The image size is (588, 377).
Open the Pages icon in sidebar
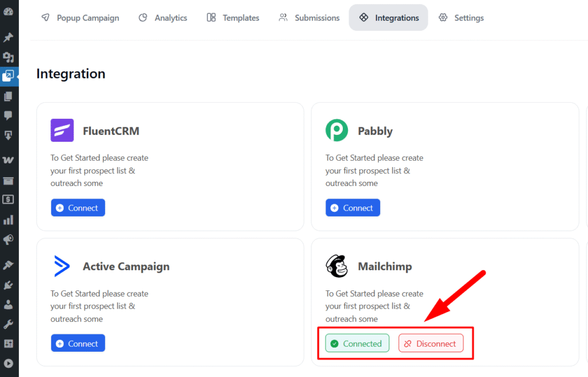click(x=9, y=96)
